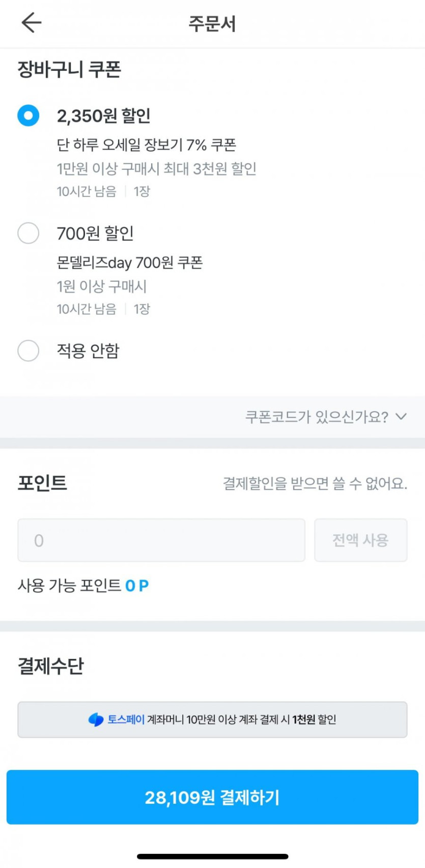Select the 700원 할인 radio button
This screenshot has width=425, height=868.
click(29, 233)
